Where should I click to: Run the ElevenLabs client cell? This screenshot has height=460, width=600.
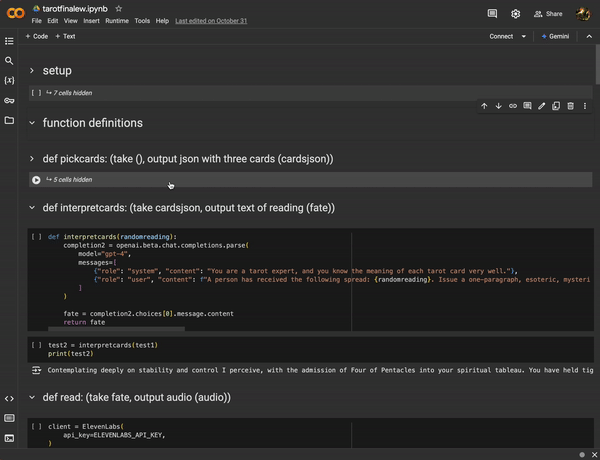pos(36,427)
